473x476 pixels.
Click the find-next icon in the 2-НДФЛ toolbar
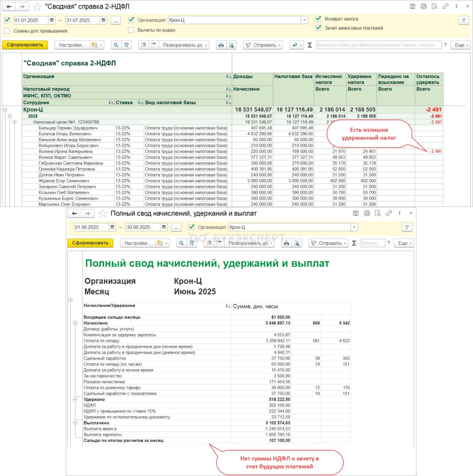(126, 45)
